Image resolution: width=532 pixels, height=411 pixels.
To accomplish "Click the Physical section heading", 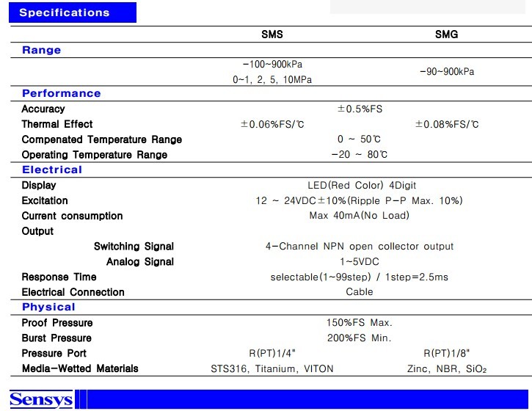I will click(48, 307).
